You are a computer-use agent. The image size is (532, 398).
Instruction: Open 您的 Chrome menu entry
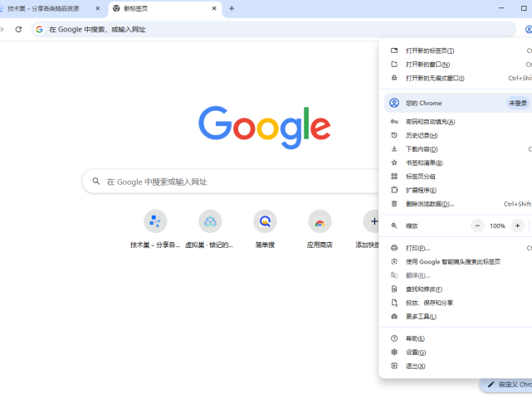(x=458, y=103)
